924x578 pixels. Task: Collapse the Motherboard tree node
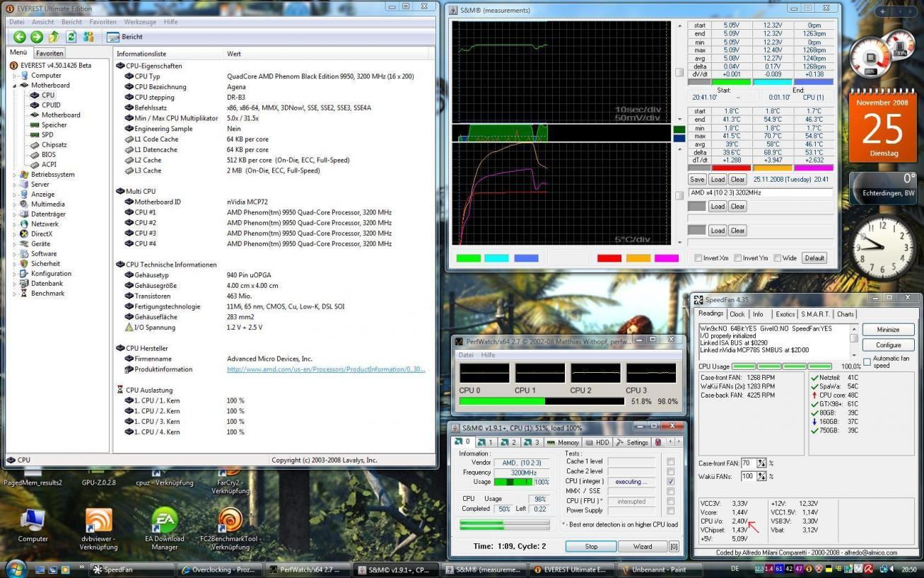click(x=14, y=85)
